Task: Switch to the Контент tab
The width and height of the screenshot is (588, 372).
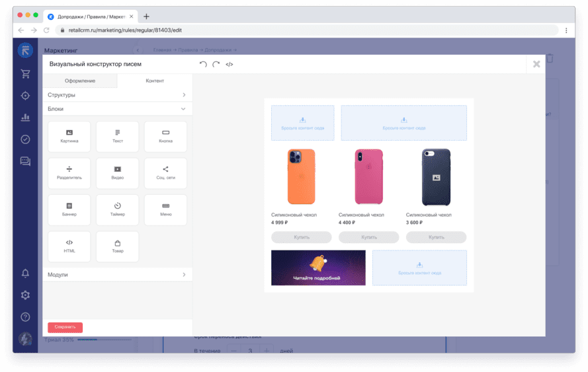Action: point(155,81)
